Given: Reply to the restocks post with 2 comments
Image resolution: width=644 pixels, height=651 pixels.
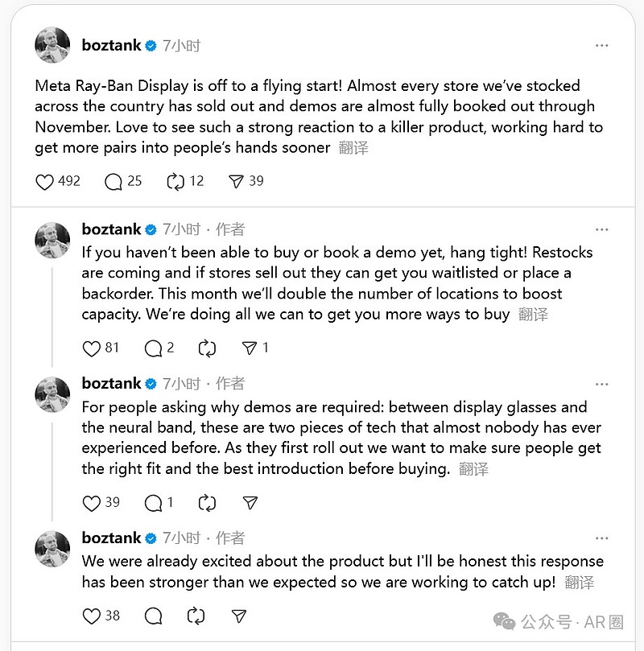Looking at the screenshot, I should [152, 348].
